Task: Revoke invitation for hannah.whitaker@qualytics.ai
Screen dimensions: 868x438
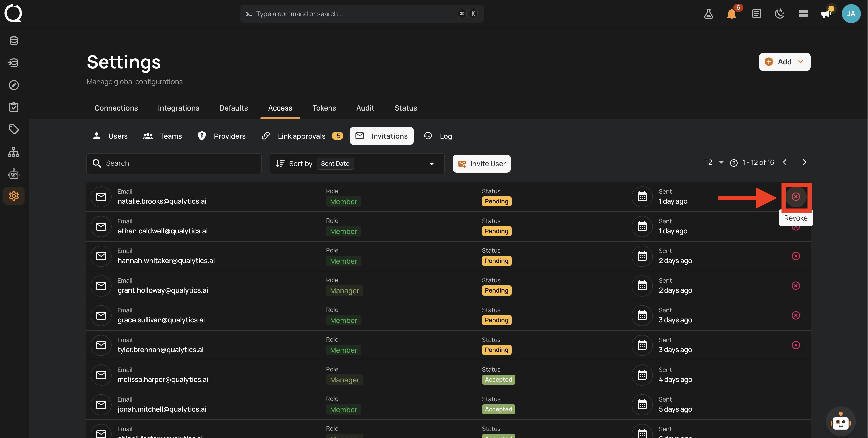Action: 796,256
